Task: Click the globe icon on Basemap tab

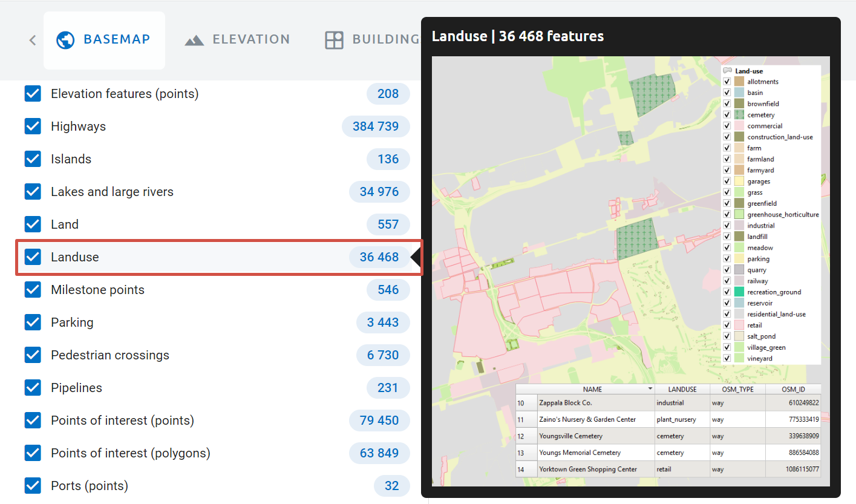Action: 65,40
